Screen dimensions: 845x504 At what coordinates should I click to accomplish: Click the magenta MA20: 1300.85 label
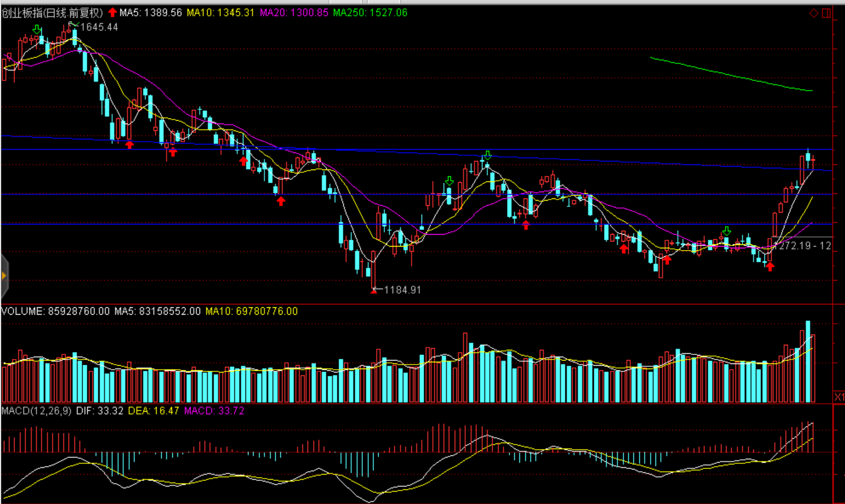click(x=294, y=12)
